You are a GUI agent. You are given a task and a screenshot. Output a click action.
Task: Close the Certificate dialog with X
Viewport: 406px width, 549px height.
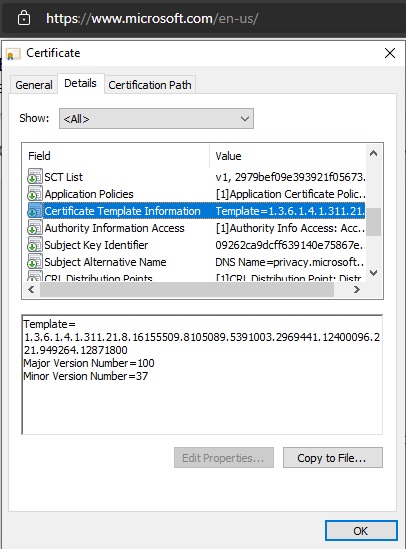(x=390, y=53)
